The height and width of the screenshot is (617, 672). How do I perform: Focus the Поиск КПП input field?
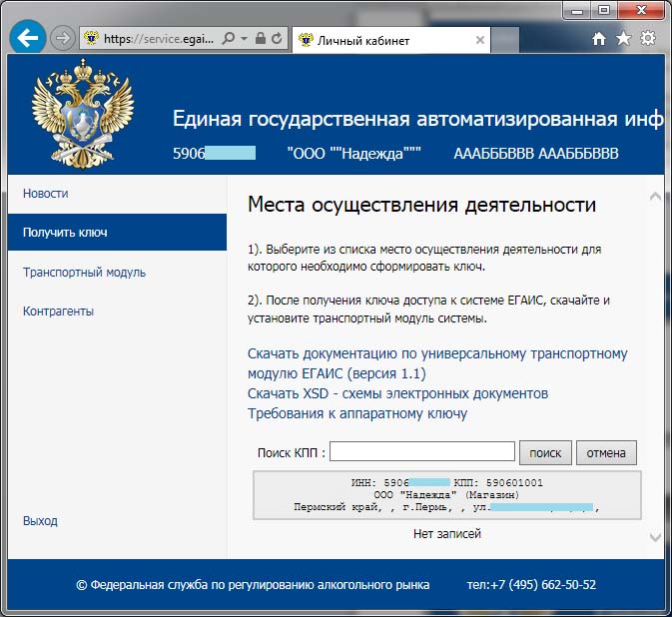point(422,451)
